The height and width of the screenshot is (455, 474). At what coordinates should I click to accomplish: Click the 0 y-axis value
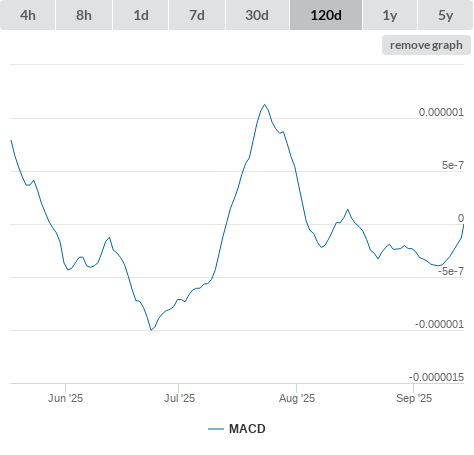[461, 218]
